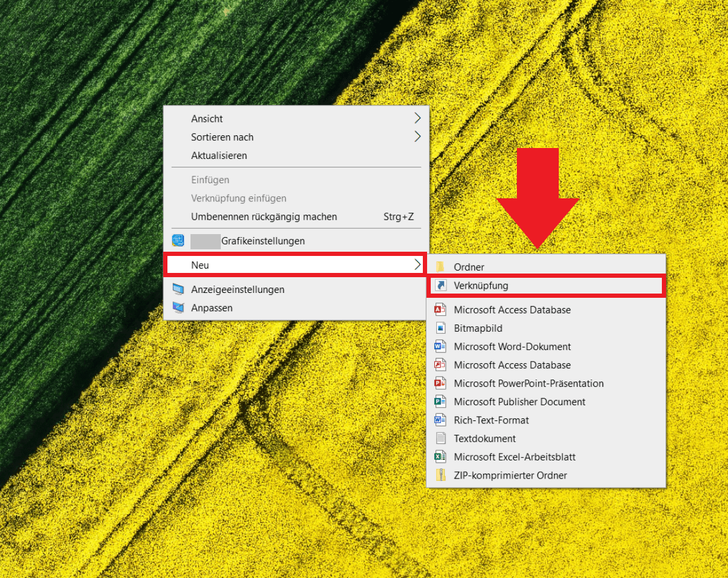Click the Access icon showing a red A

(x=440, y=310)
